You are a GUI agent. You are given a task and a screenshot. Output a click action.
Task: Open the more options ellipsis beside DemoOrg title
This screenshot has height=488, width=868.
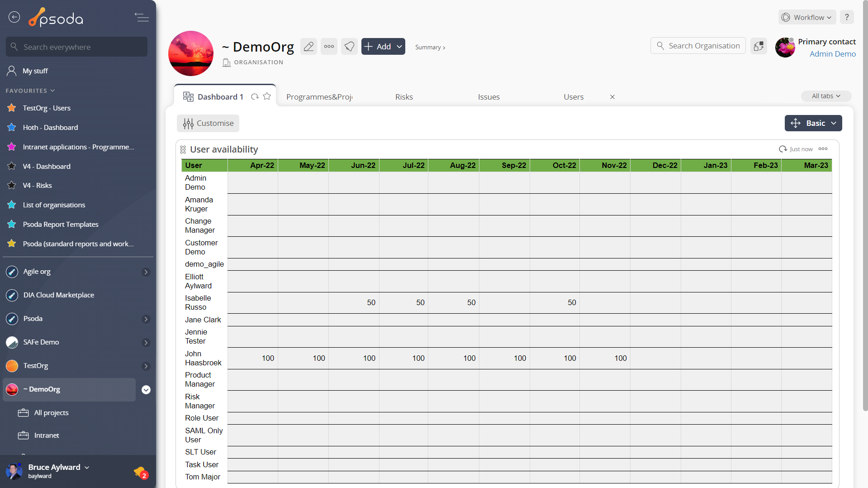tap(329, 47)
